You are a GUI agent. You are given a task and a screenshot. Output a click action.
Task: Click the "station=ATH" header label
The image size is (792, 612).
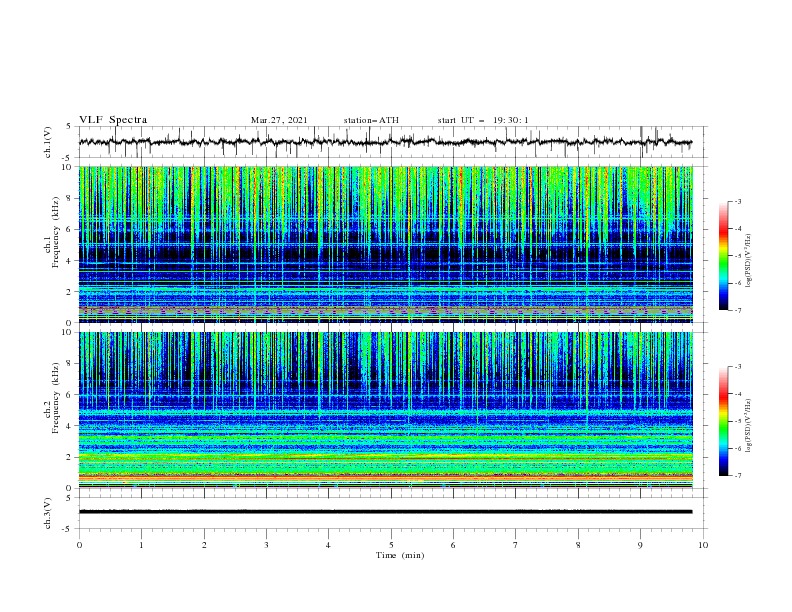pyautogui.click(x=371, y=120)
